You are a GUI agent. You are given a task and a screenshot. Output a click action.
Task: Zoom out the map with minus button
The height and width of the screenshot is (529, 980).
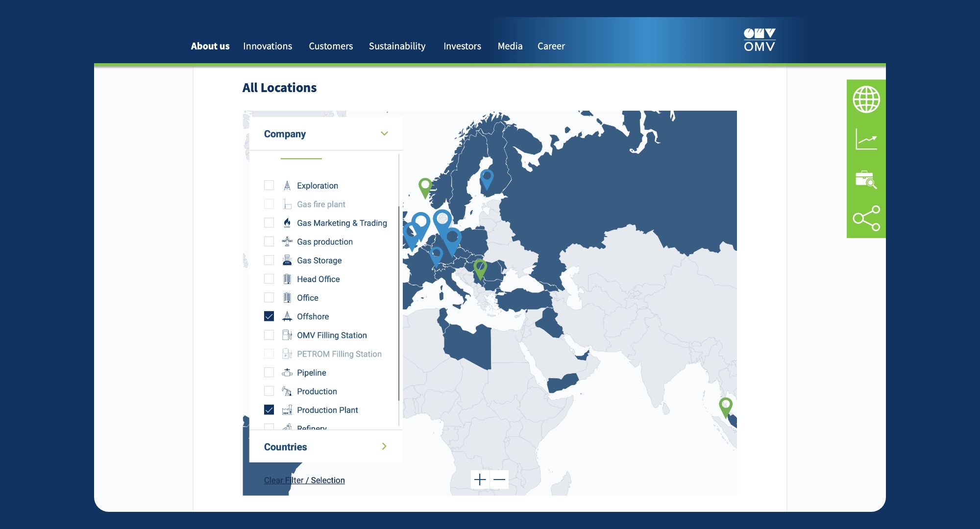pyautogui.click(x=499, y=480)
